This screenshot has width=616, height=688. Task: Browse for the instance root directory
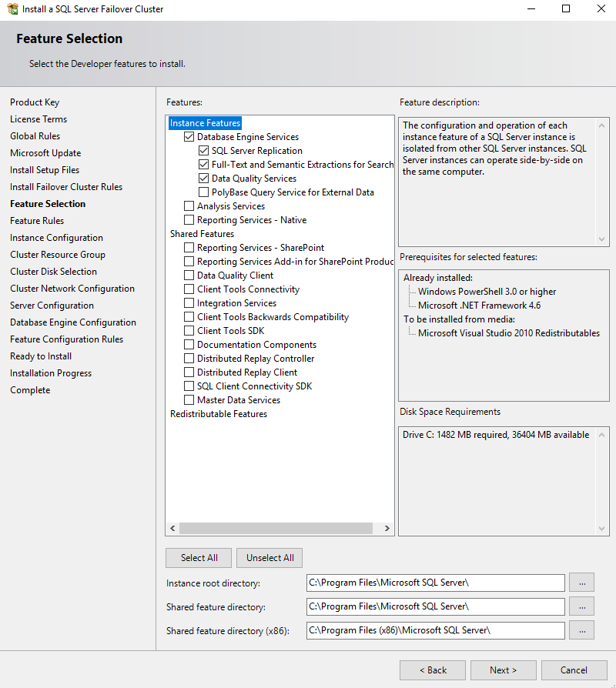(x=582, y=583)
